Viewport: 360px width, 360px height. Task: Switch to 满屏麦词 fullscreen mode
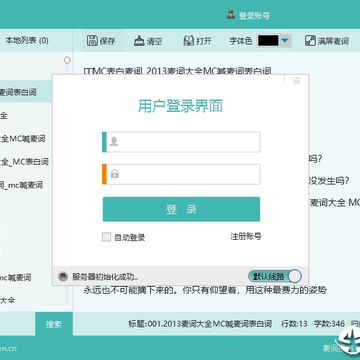[327, 41]
